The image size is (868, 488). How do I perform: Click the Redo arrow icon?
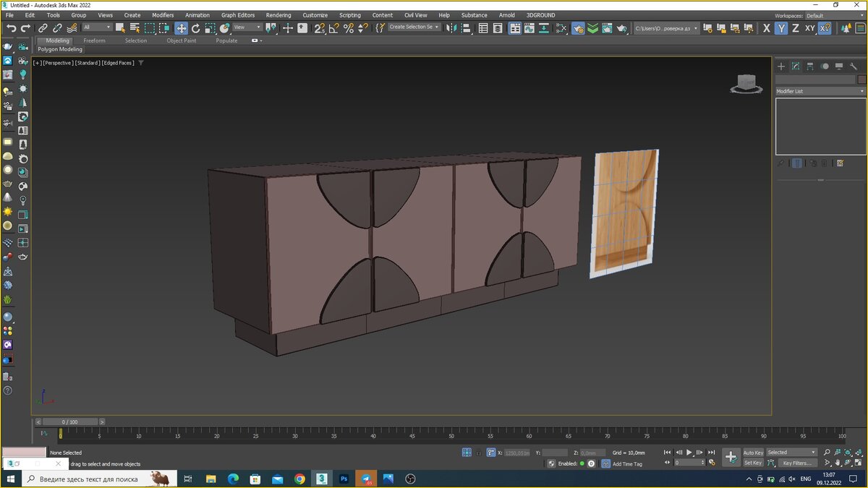pos(26,28)
